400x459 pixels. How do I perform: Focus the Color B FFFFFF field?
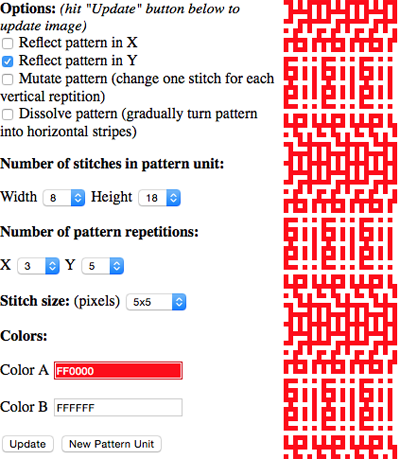click(118, 407)
